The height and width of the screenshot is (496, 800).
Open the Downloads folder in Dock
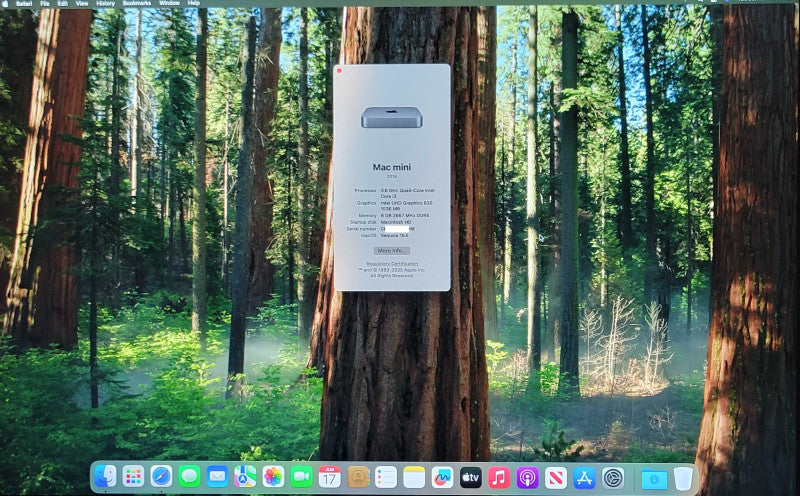(x=654, y=479)
